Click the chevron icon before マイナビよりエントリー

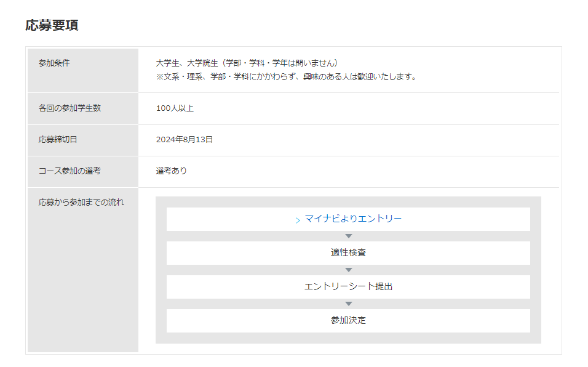point(297,219)
